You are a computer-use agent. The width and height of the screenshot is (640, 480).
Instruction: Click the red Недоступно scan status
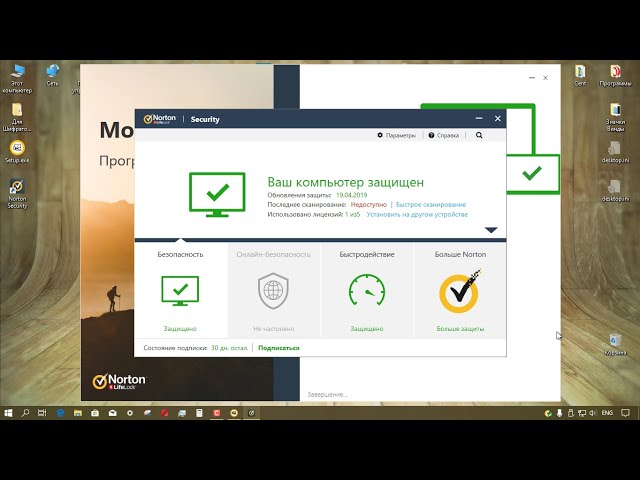[x=369, y=204]
